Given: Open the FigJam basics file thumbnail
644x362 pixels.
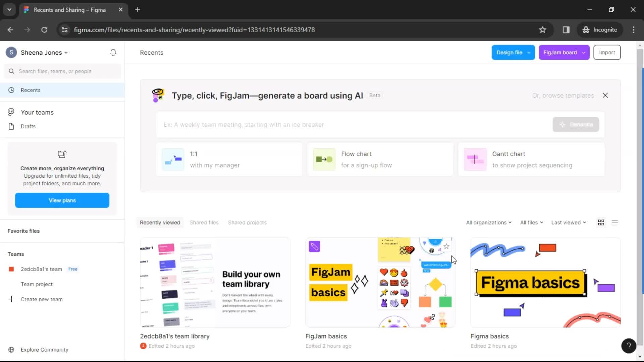Looking at the screenshot, I should pos(379,282).
